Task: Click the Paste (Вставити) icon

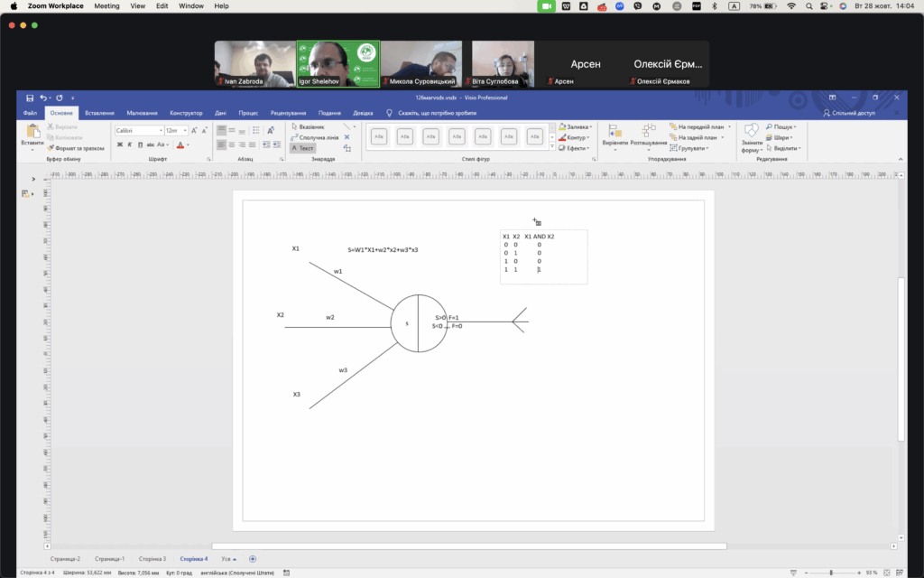Action: click(x=32, y=135)
